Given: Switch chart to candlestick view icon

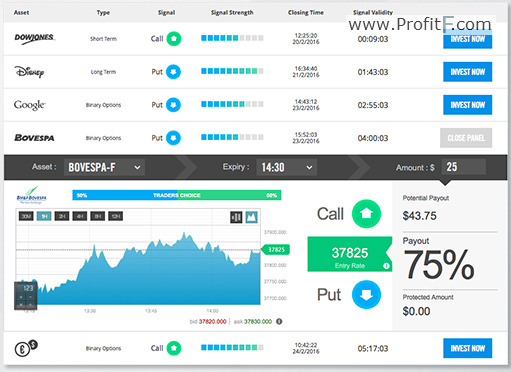Looking at the screenshot, I should point(236,217).
